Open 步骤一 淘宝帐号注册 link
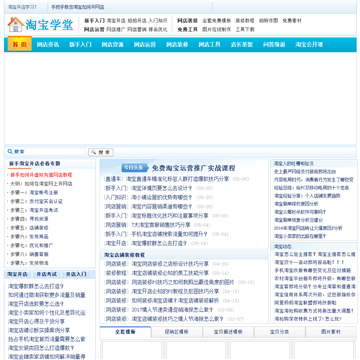This screenshot has height=360, width=360. 34,192
